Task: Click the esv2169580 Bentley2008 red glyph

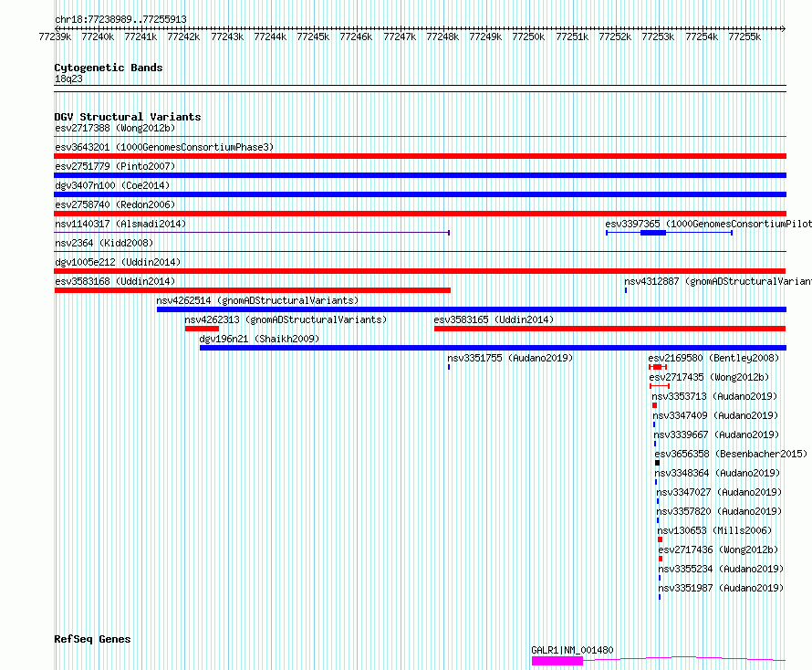Action: pos(658,367)
